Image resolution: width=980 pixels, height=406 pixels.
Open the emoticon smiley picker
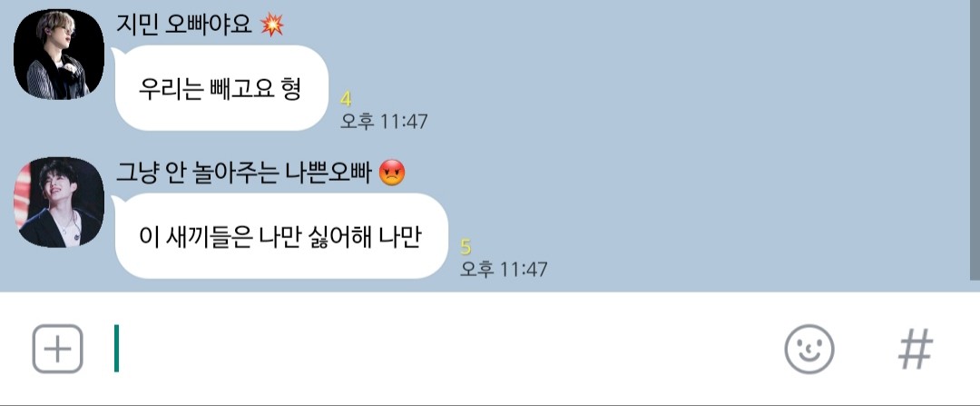coord(808,349)
